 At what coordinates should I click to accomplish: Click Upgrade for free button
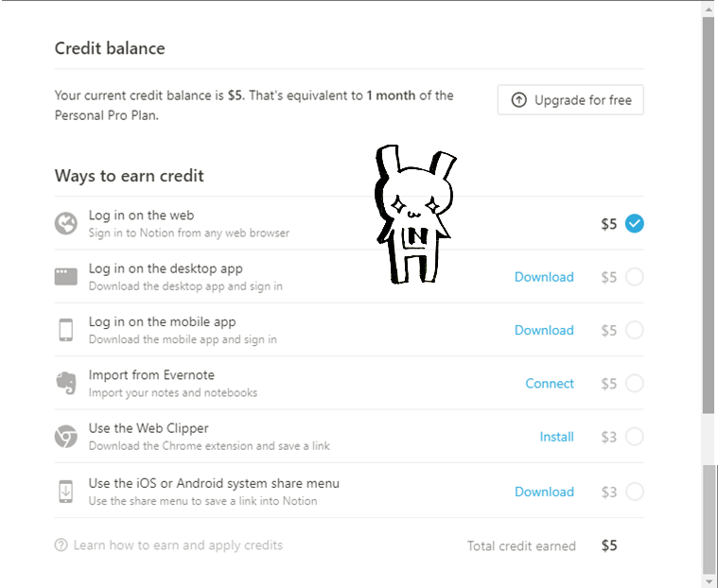pyautogui.click(x=570, y=100)
